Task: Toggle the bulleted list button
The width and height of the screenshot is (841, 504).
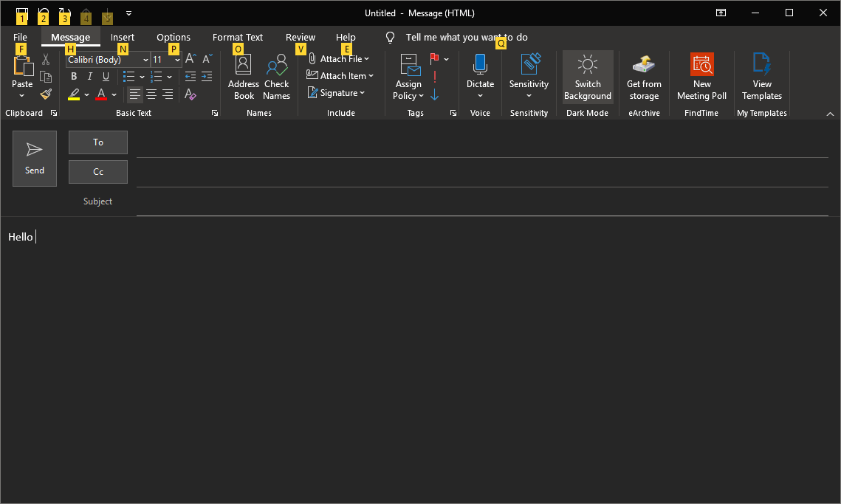Action: tap(128, 77)
